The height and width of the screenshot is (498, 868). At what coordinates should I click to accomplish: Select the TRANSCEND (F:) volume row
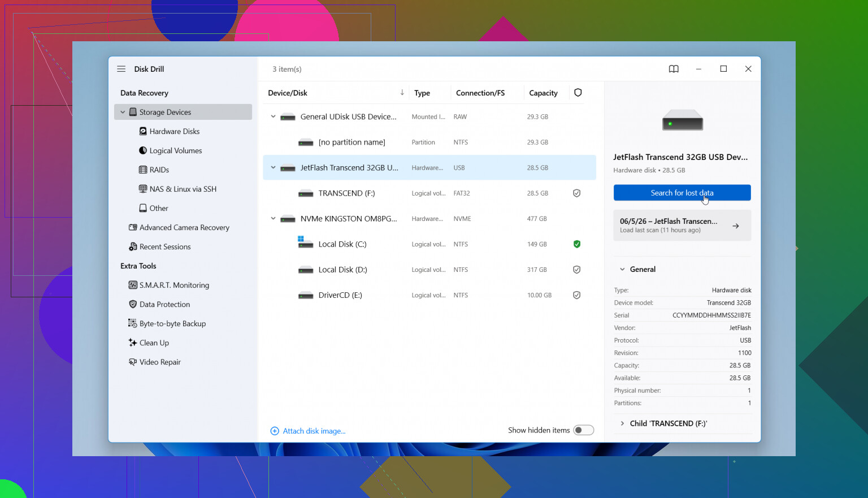(x=429, y=193)
